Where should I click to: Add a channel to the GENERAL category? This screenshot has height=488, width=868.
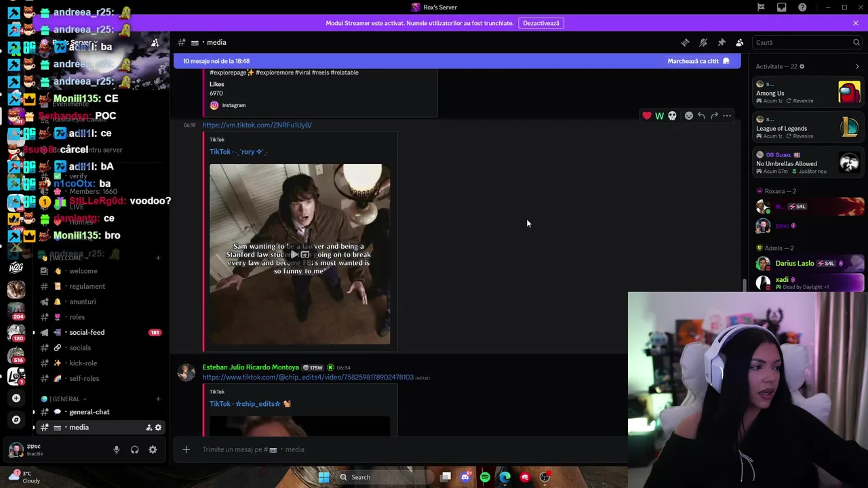[x=158, y=399]
